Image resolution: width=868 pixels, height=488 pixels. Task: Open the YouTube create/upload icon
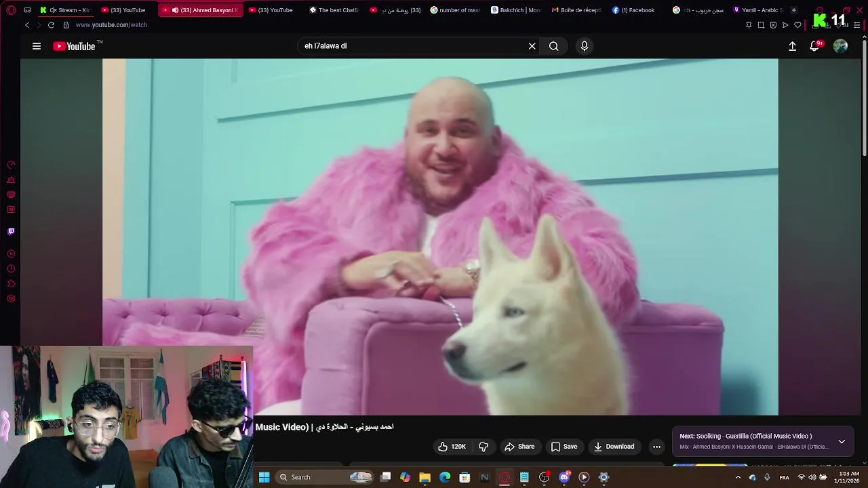point(792,46)
